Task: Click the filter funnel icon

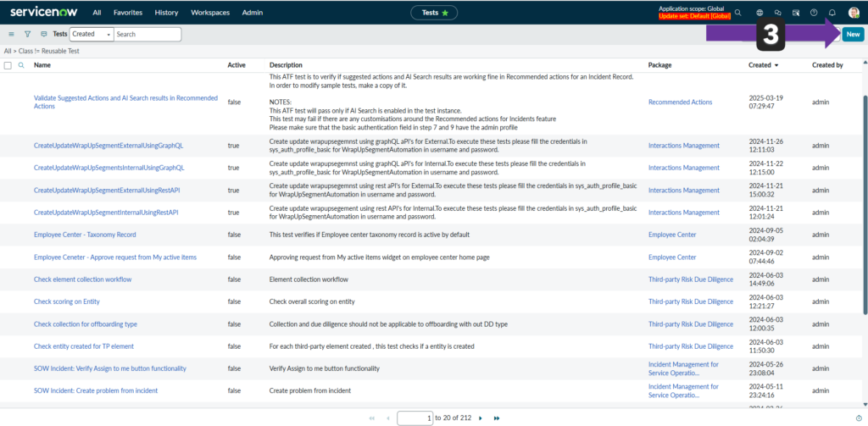Action: pos(27,35)
